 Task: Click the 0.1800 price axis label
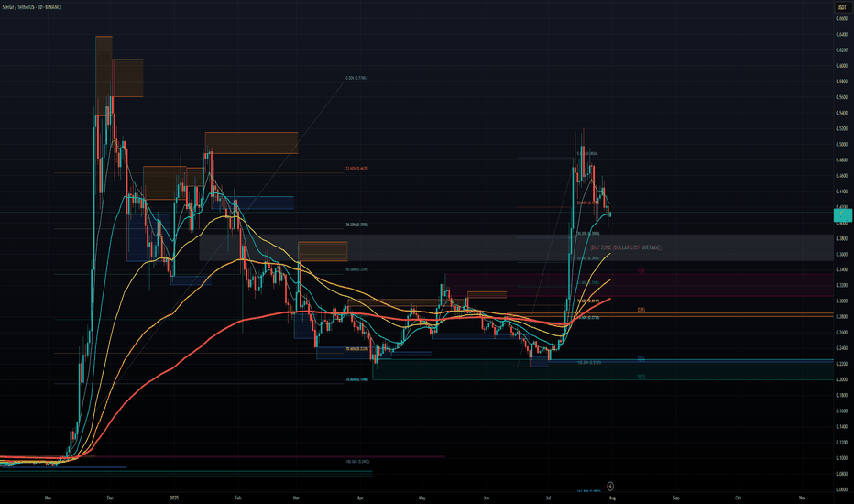[x=841, y=395]
